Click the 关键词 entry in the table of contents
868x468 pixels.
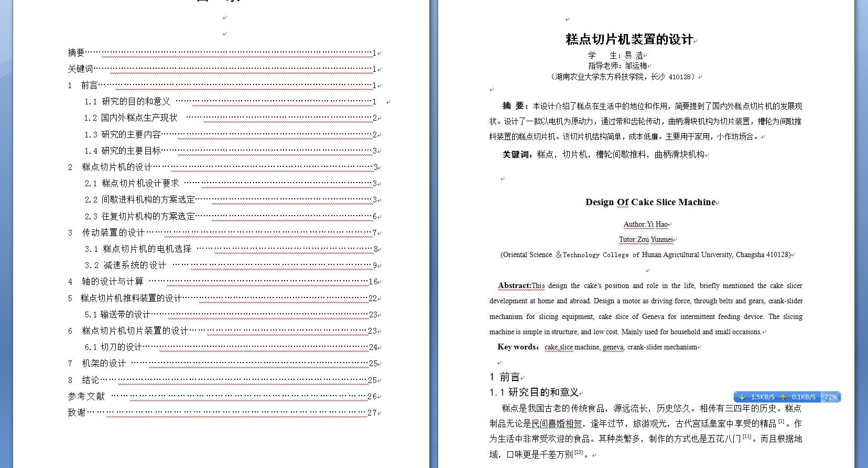[224, 69]
